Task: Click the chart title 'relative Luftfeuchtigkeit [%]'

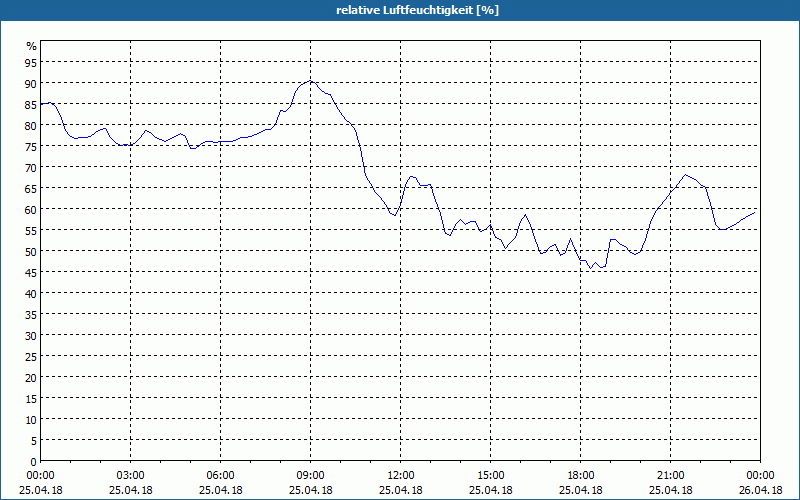Action: tap(417, 10)
